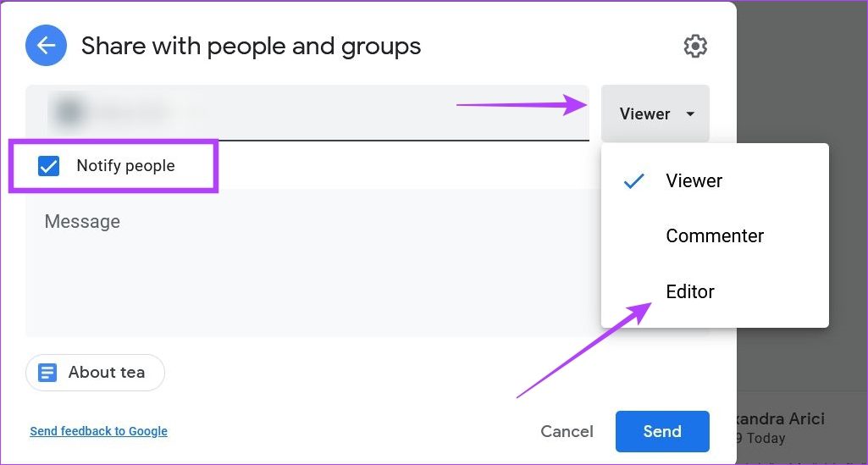
Task: Click the Docs file icon beside About tea
Action: [48, 373]
